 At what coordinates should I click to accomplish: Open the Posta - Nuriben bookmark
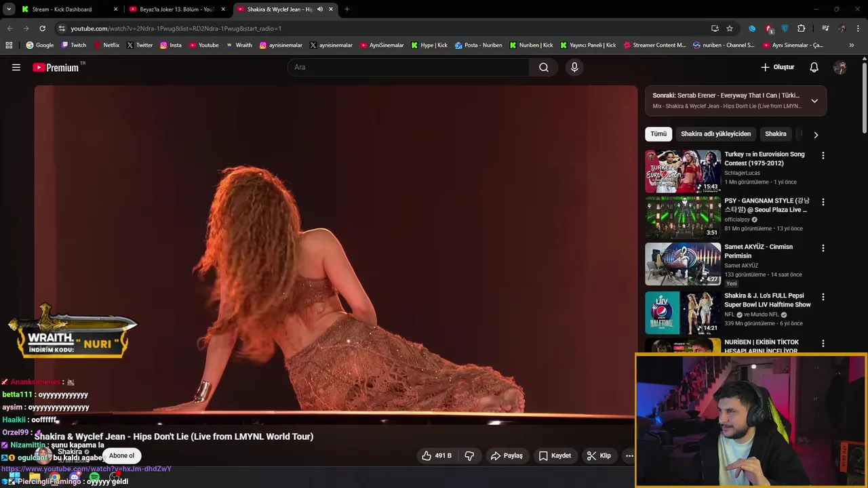tap(479, 45)
